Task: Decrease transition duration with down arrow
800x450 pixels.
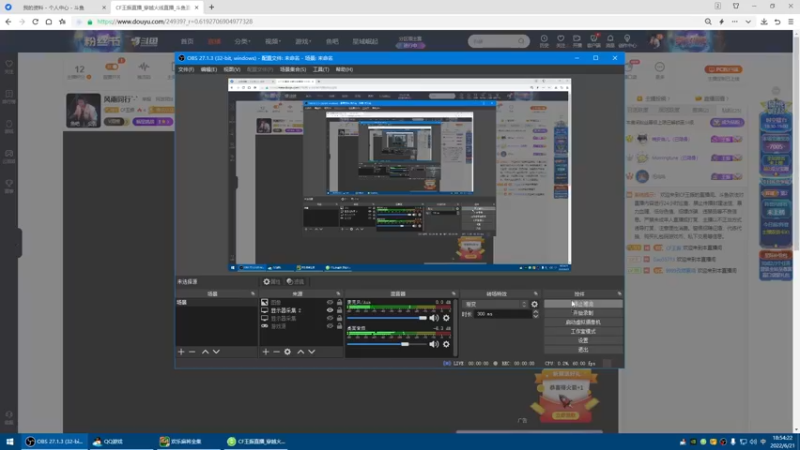Action: pyautogui.click(x=535, y=316)
